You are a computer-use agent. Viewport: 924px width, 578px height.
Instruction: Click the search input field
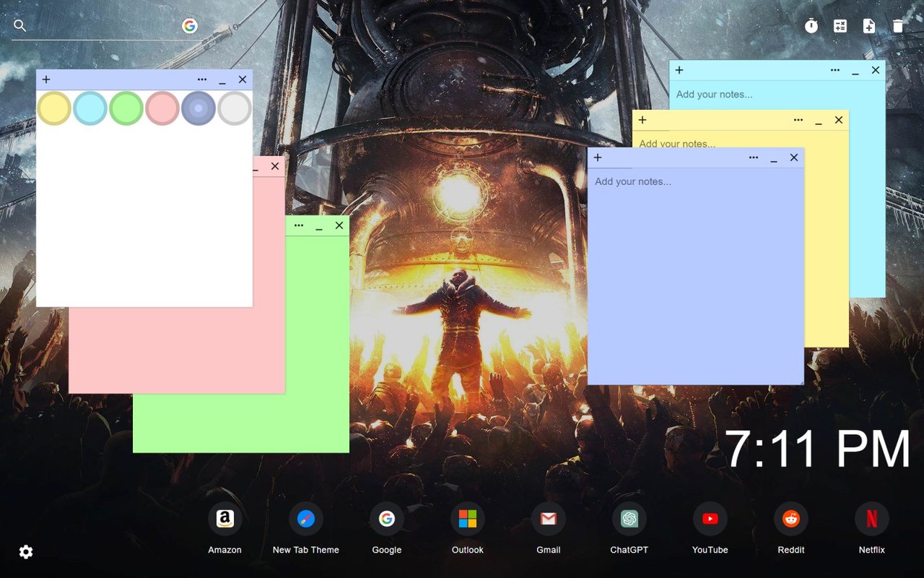pos(105,26)
